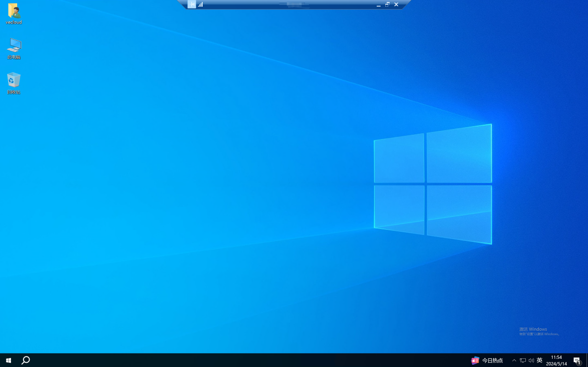The height and width of the screenshot is (367, 588).
Task: Switch the 英 input method indicator
Action: pyautogui.click(x=540, y=360)
